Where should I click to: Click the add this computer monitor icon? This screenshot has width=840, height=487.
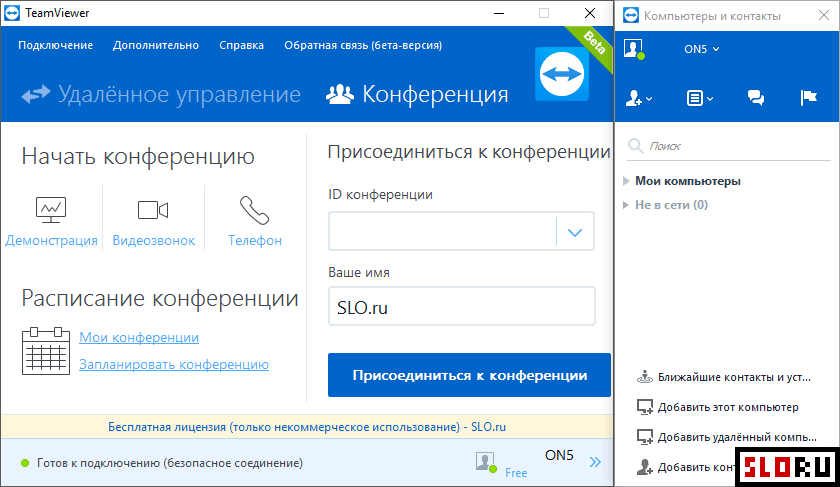[644, 407]
